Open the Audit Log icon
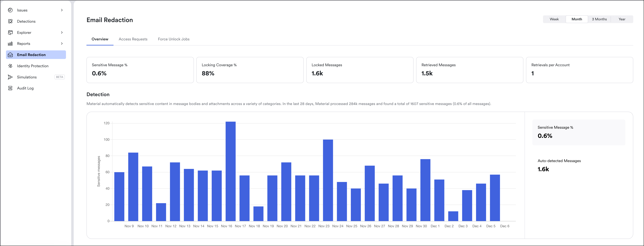The width and height of the screenshot is (644, 246). tap(10, 88)
